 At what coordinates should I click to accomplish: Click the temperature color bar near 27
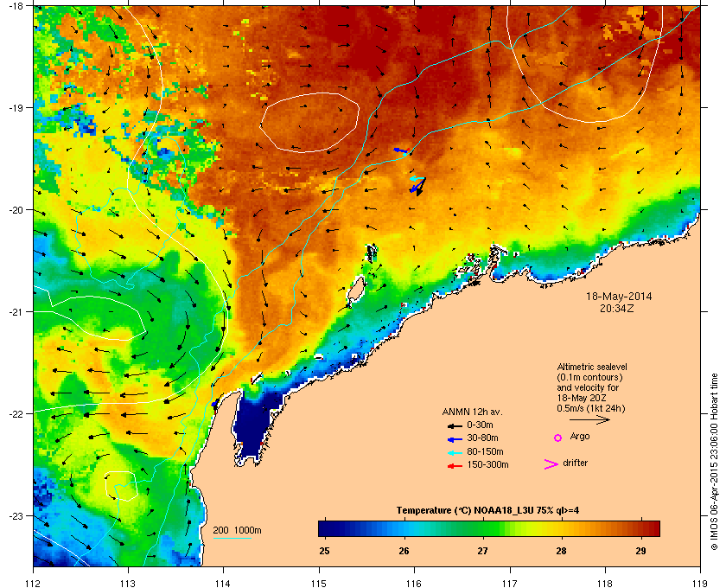click(483, 528)
